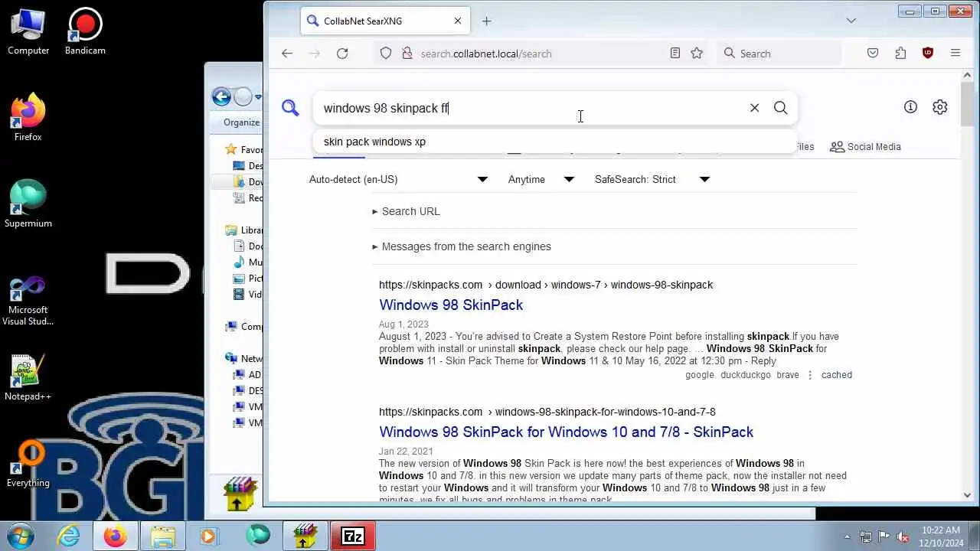Open the uBlock Origin extension icon
This screenshot has width=980, height=551.
[x=928, y=54]
